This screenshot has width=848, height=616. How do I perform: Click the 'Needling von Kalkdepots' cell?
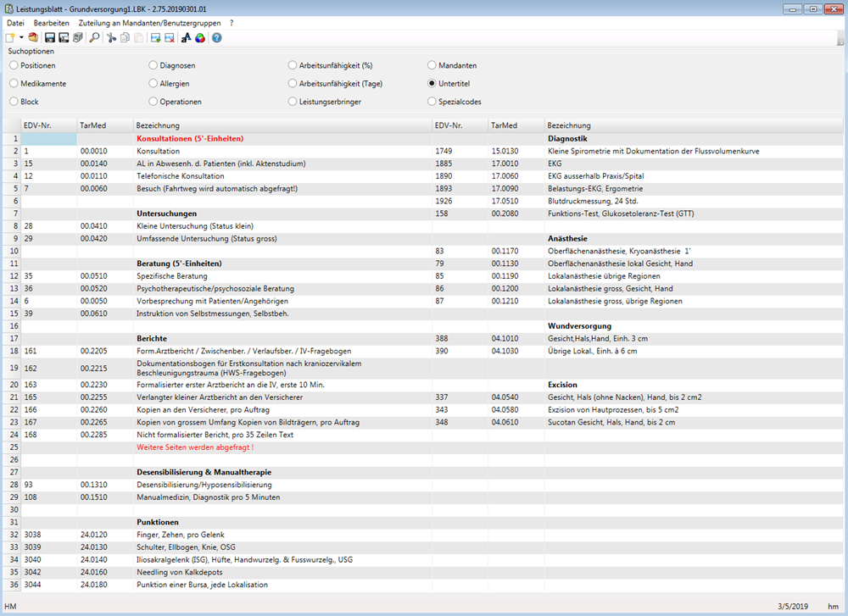pos(282,572)
